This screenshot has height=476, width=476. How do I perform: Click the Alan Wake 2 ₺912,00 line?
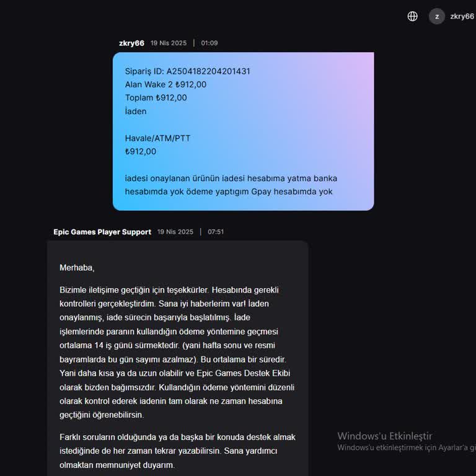165,84
